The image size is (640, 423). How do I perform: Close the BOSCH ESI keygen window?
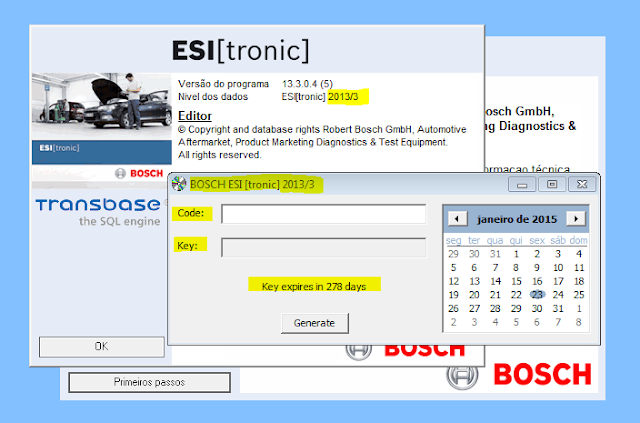tap(582, 185)
